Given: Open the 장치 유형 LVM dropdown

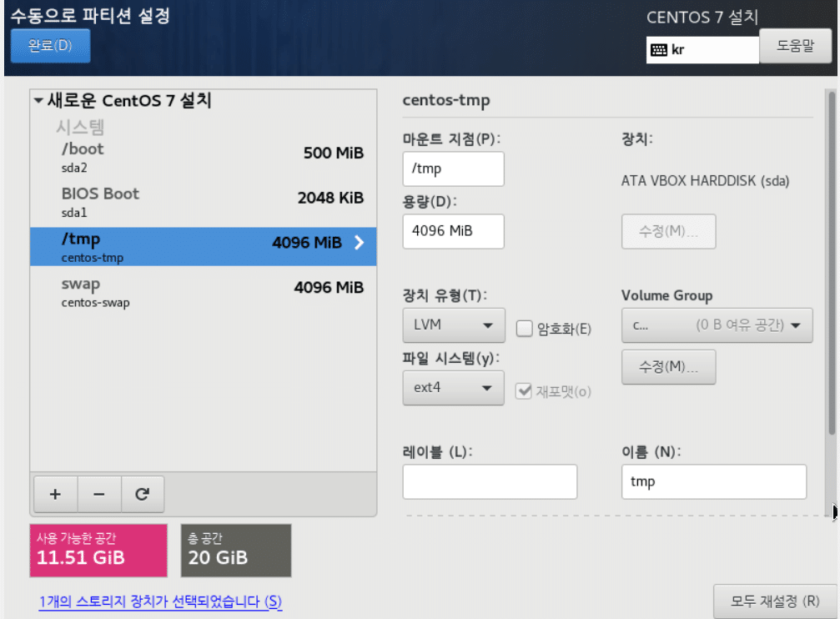Looking at the screenshot, I should pos(453,325).
